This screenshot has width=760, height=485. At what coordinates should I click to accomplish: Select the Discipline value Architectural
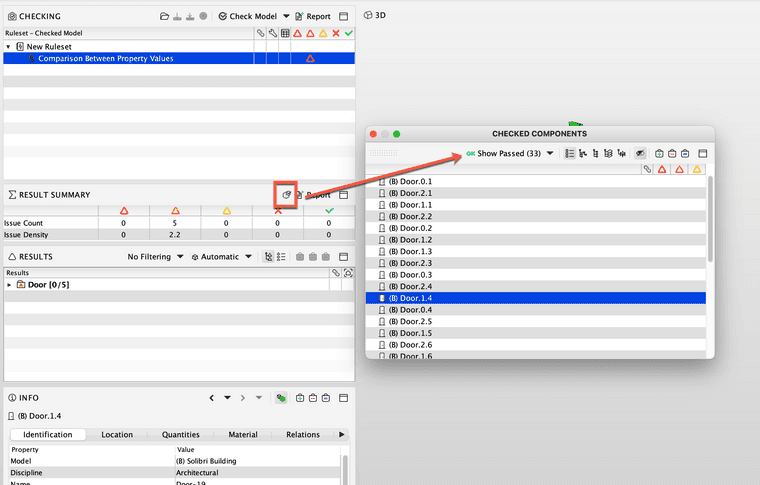[197, 473]
